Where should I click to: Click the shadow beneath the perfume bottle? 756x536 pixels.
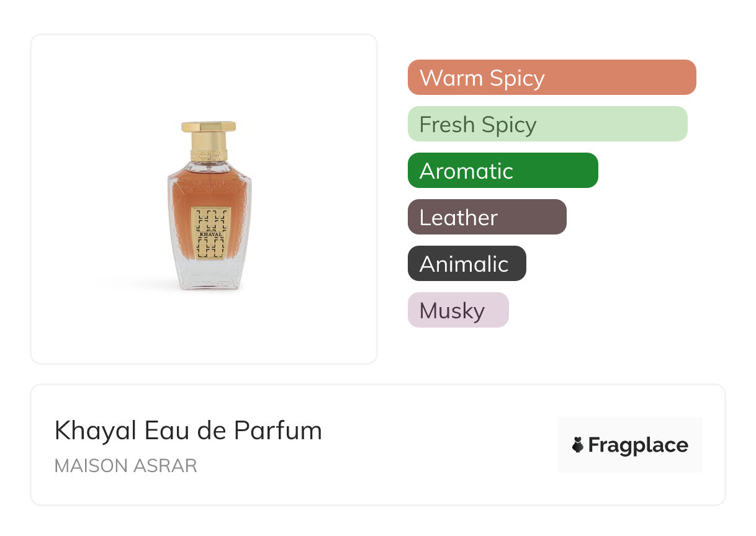(x=137, y=287)
